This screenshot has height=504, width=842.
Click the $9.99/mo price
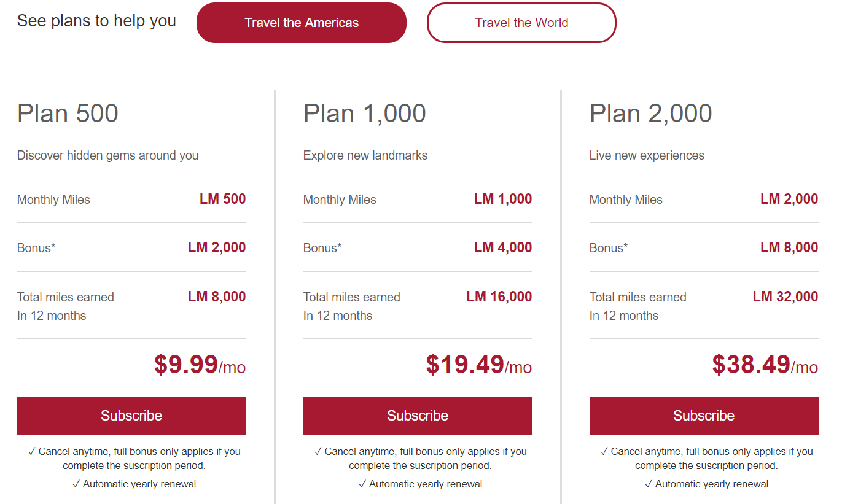click(x=200, y=365)
